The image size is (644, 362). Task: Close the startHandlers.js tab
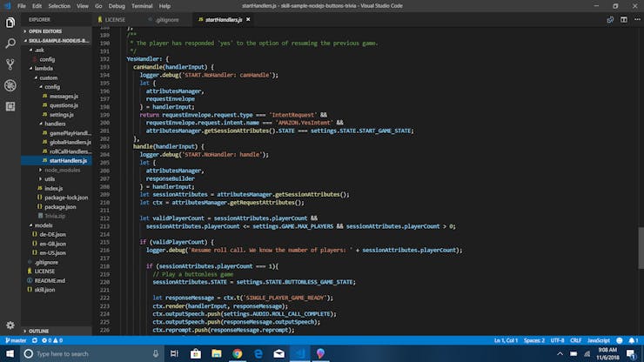248,19
